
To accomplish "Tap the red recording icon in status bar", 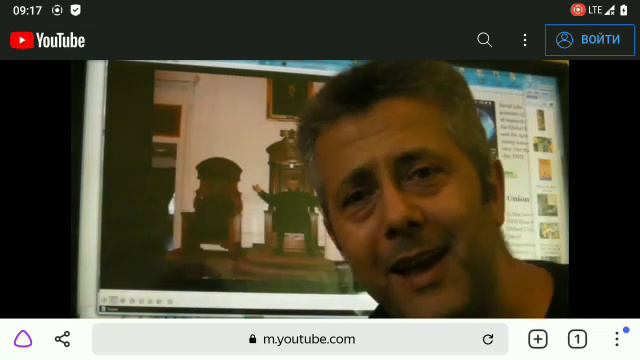I will pyautogui.click(x=578, y=10).
